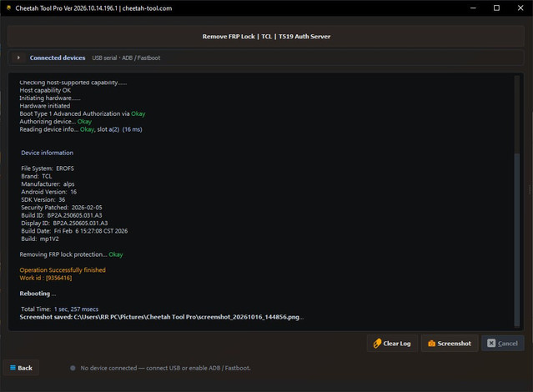The width and height of the screenshot is (533, 392).
Task: Click the gray device status indicator dot
Action: (73, 368)
